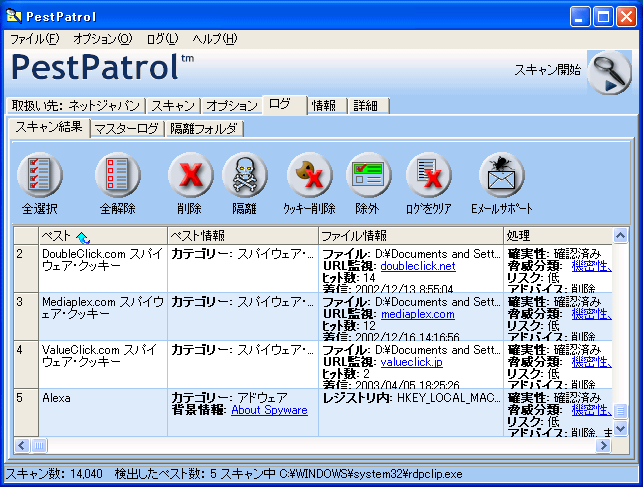
Task: Click the クッキー削除 cookie delete icon
Action: (309, 175)
